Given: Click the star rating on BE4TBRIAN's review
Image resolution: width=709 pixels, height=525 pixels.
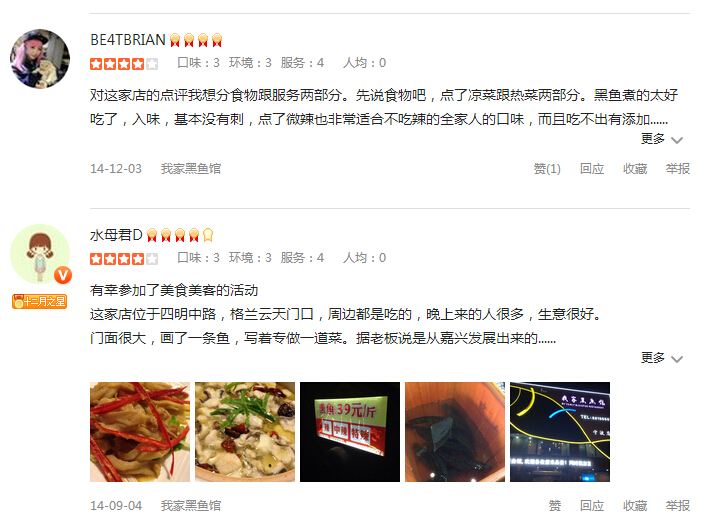Looking at the screenshot, I should 124,64.
